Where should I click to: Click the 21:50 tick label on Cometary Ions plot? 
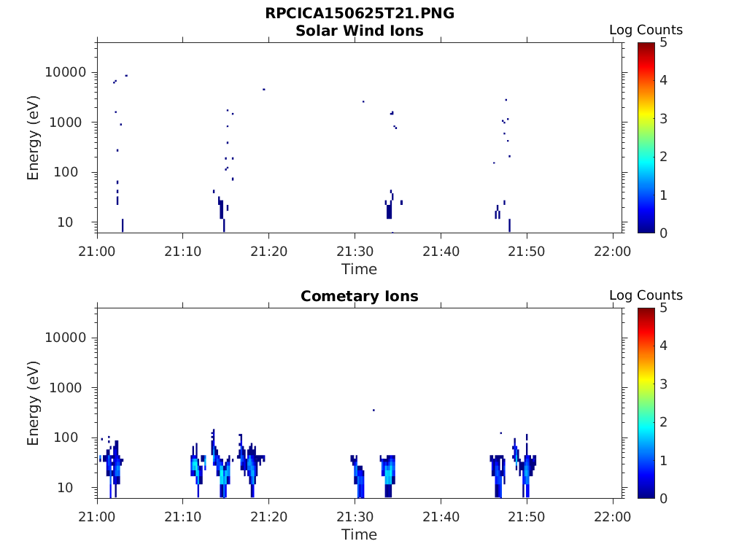pyautogui.click(x=527, y=517)
